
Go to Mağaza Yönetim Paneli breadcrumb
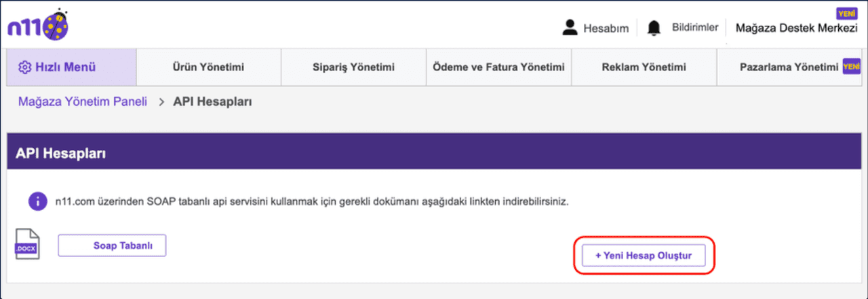point(82,102)
